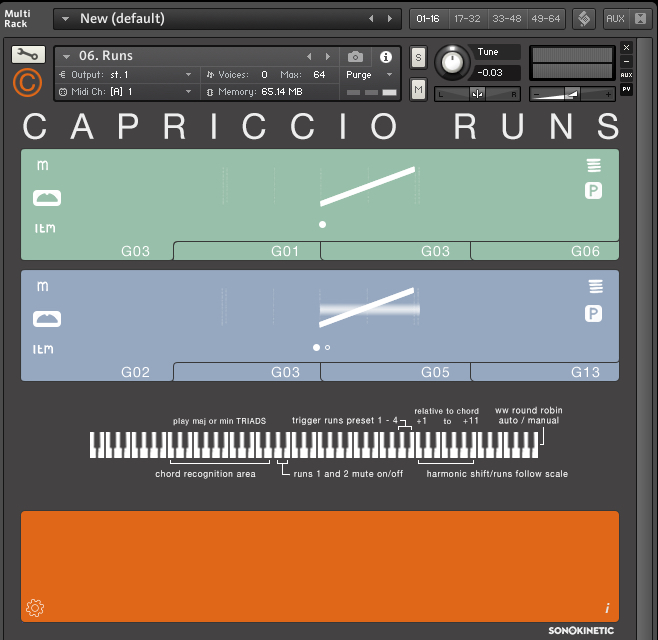Click the Max voices value 64

click(319, 75)
